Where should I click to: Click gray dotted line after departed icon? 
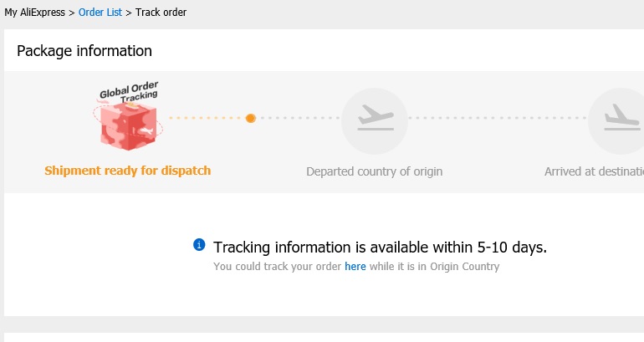coord(498,118)
